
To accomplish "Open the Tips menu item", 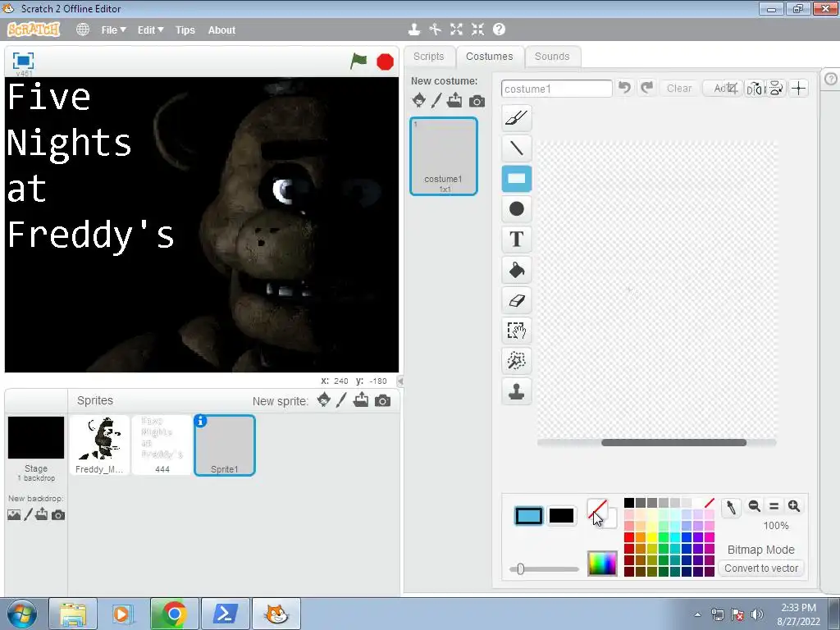I will click(x=185, y=30).
